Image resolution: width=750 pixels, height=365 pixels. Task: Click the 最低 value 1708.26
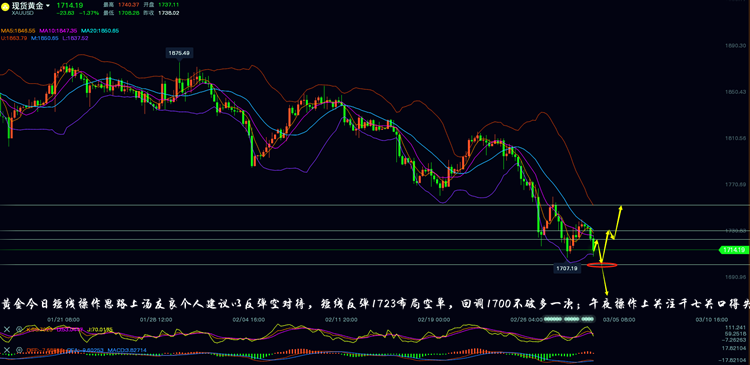click(129, 13)
